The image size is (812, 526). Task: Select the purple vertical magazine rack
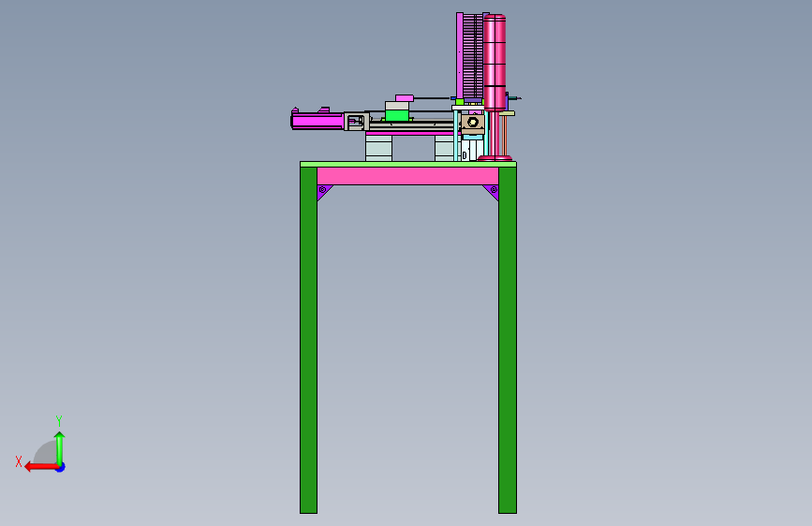[x=470, y=56]
